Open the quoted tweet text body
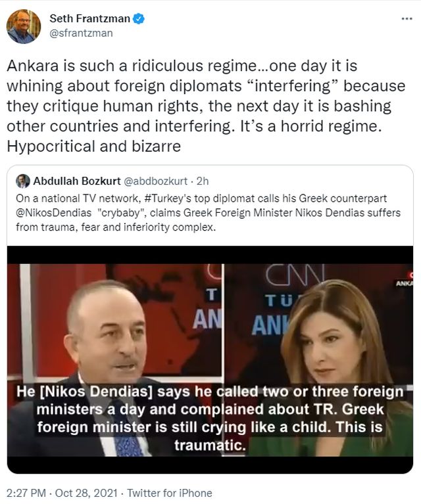Viewport: 421px width, 504px height. [x=209, y=213]
